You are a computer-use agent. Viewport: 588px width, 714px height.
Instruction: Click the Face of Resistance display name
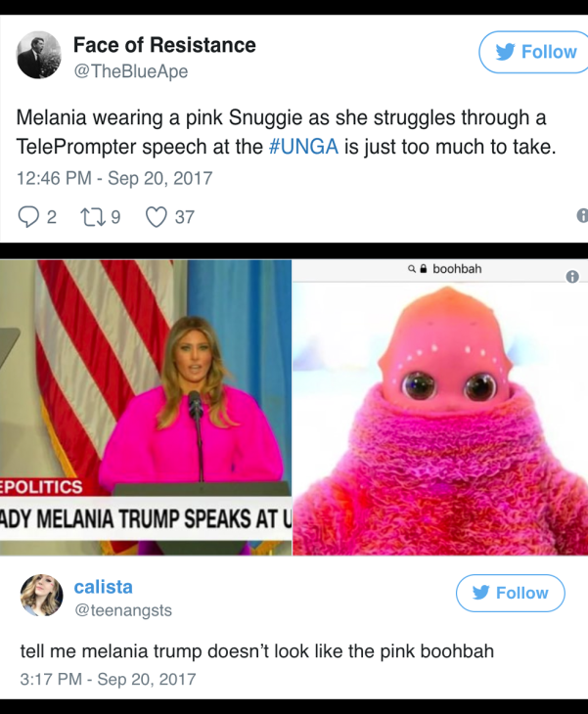pos(164,45)
